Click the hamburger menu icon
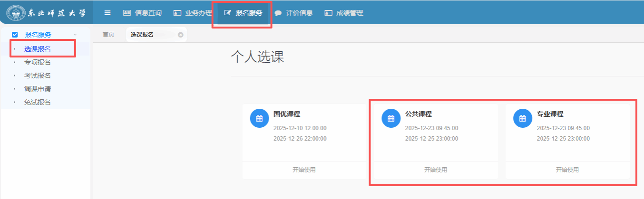Viewport: 644px width, 199px height. point(107,13)
